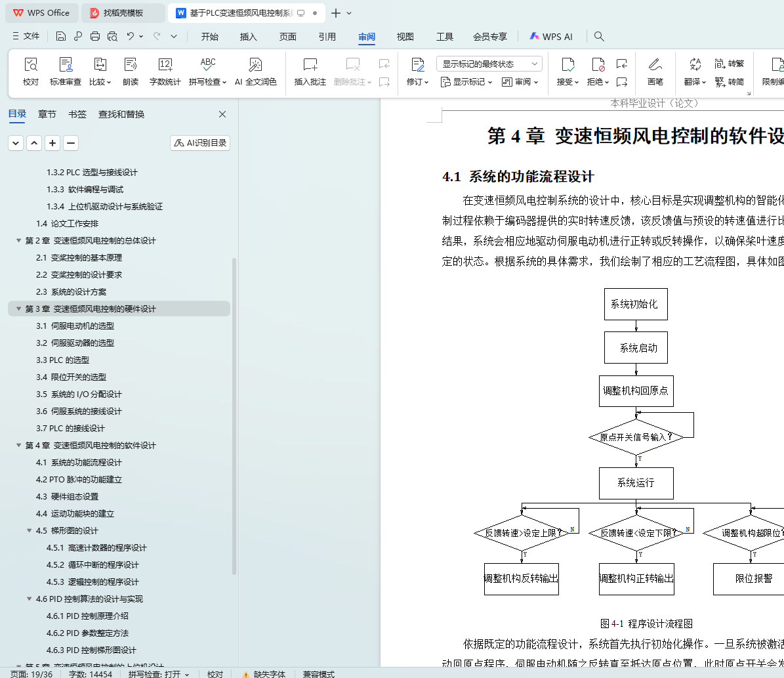
Task: Open the 显示标记的最终状态 combo box
Action: click(489, 64)
